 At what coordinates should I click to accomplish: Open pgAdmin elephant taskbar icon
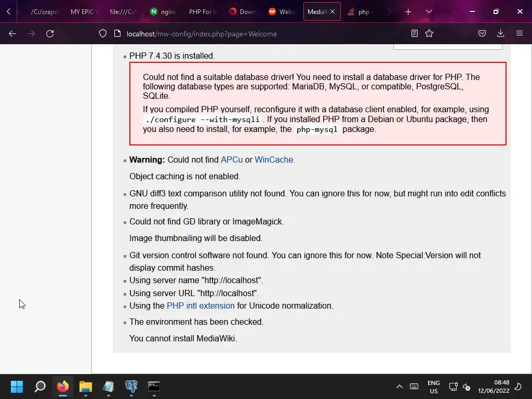coord(131,387)
